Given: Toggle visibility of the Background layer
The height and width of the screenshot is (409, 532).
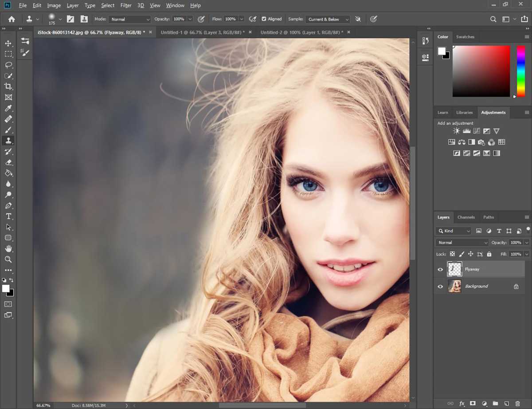Looking at the screenshot, I should click(440, 286).
